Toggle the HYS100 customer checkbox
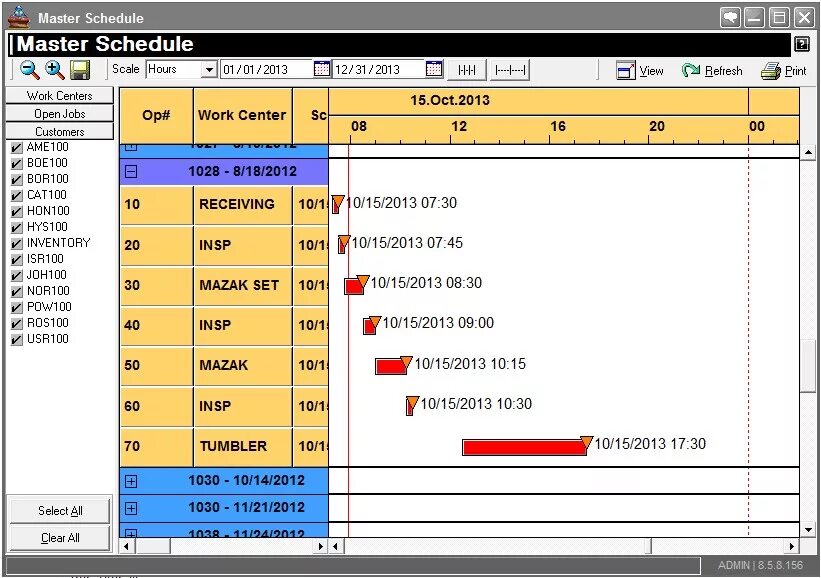The width and height of the screenshot is (821, 578). pos(16,228)
